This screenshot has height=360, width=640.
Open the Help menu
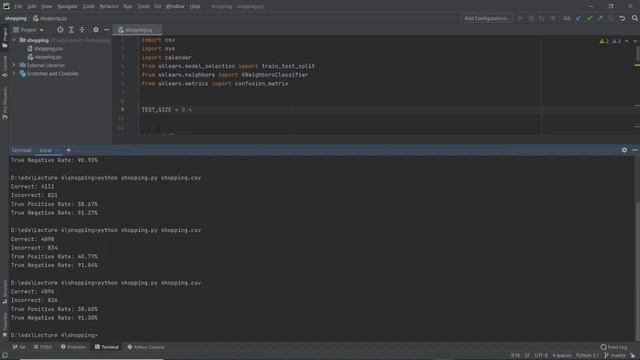click(x=195, y=7)
